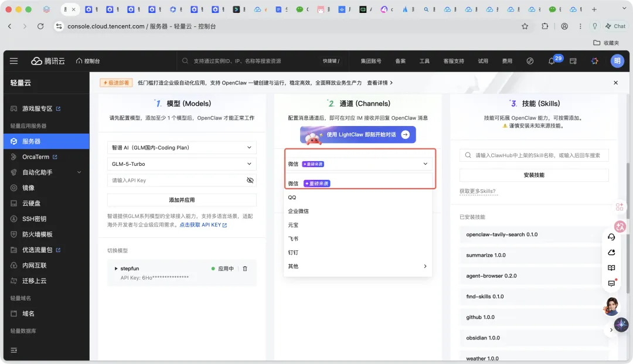The height and width of the screenshot is (364, 633).
Task: Open Chat button in browser toolbar
Action: [615, 26]
